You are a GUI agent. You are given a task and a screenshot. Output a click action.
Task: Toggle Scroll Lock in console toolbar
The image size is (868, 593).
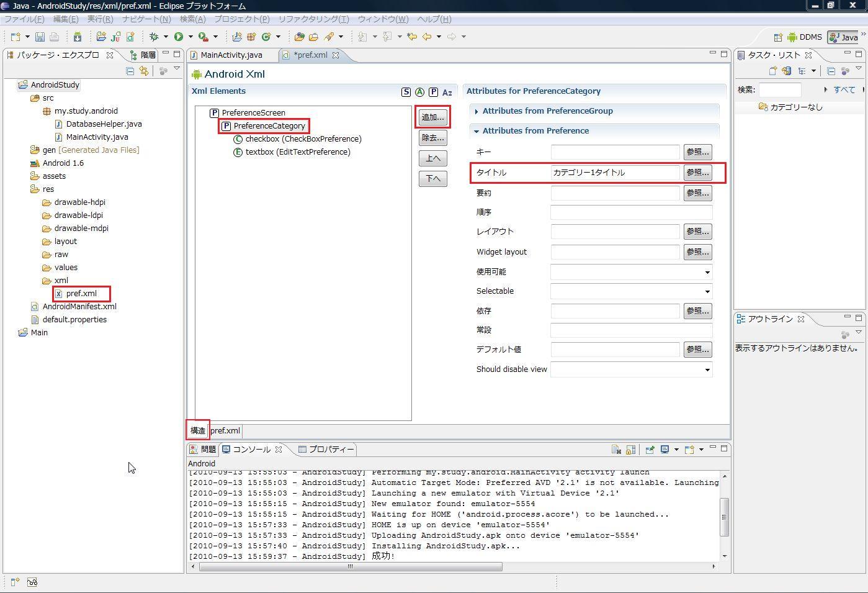630,450
